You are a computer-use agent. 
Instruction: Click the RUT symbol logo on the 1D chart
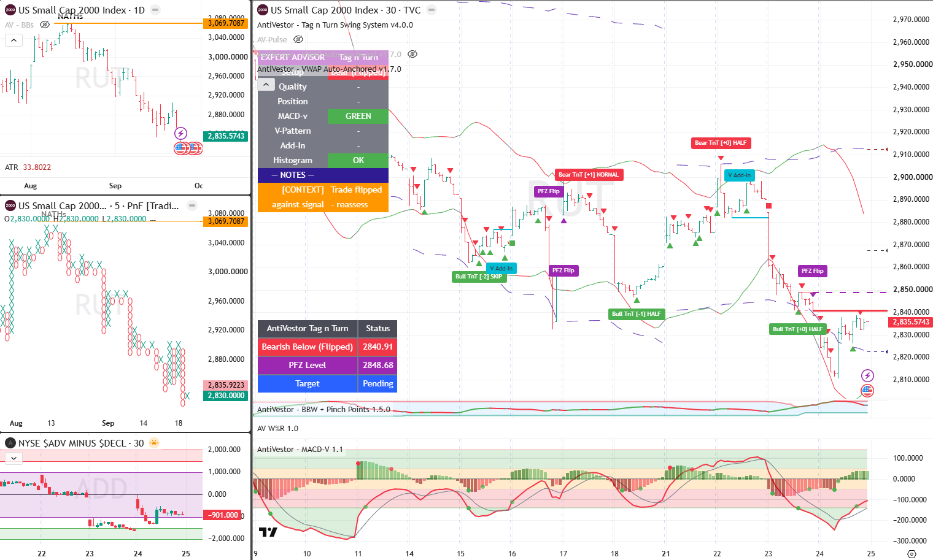tap(10, 10)
